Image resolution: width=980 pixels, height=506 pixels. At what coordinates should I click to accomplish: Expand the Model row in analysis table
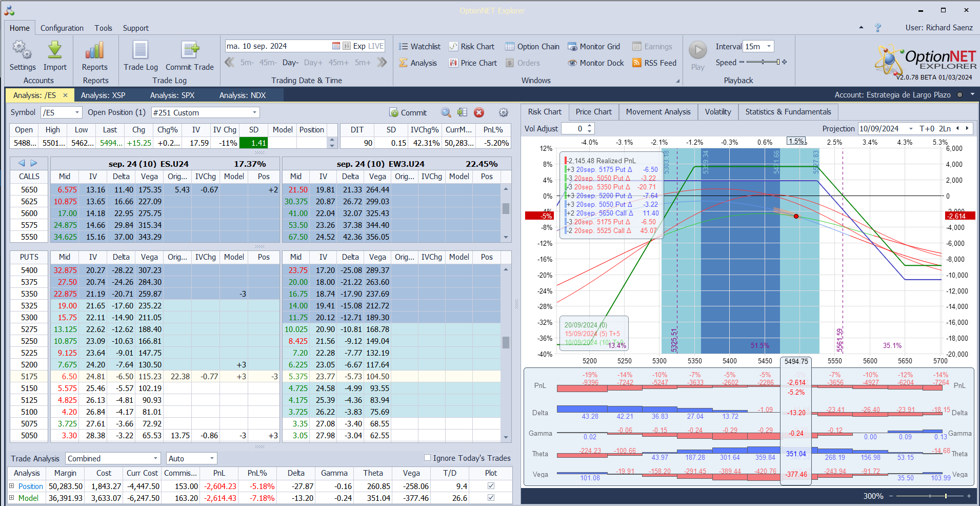coord(11,498)
